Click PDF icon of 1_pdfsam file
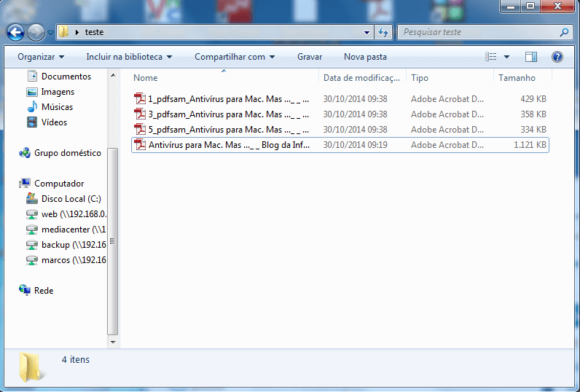The image size is (580, 392). [140, 99]
